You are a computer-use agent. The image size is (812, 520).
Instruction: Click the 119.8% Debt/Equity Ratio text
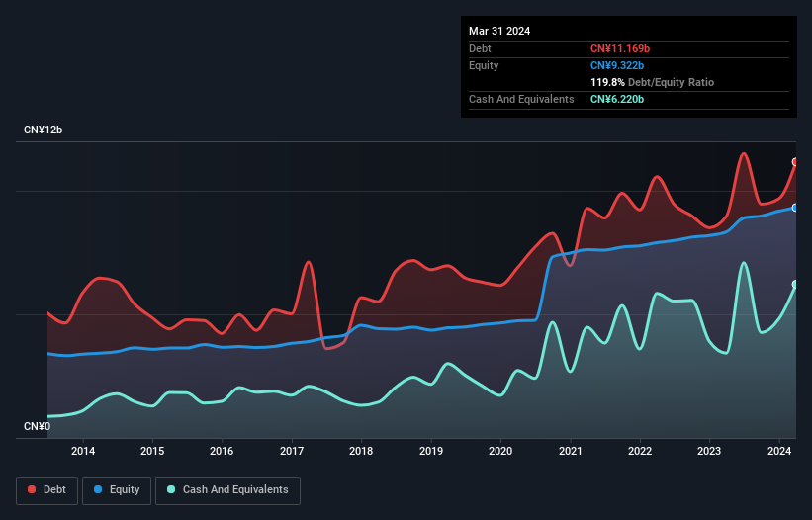coord(652,82)
